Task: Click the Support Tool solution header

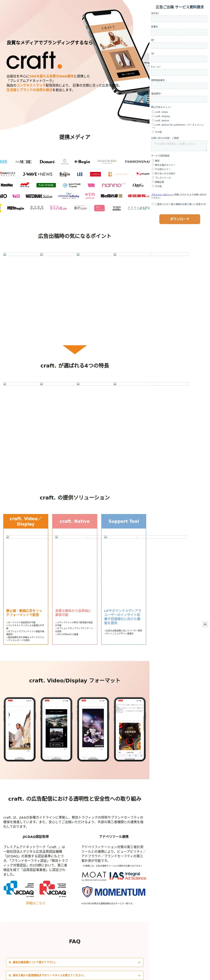Action: pyautogui.click(x=123, y=521)
